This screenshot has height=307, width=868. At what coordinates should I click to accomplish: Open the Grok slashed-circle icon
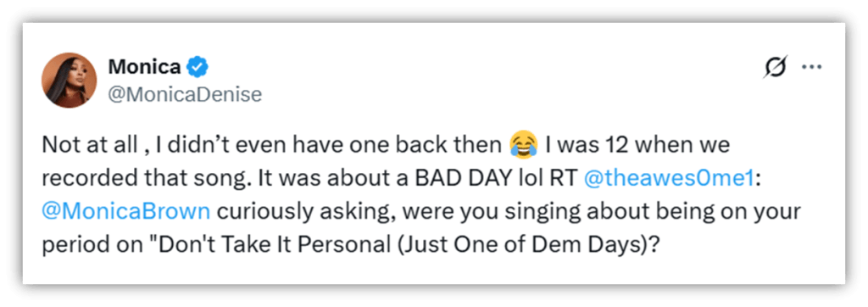click(x=775, y=69)
